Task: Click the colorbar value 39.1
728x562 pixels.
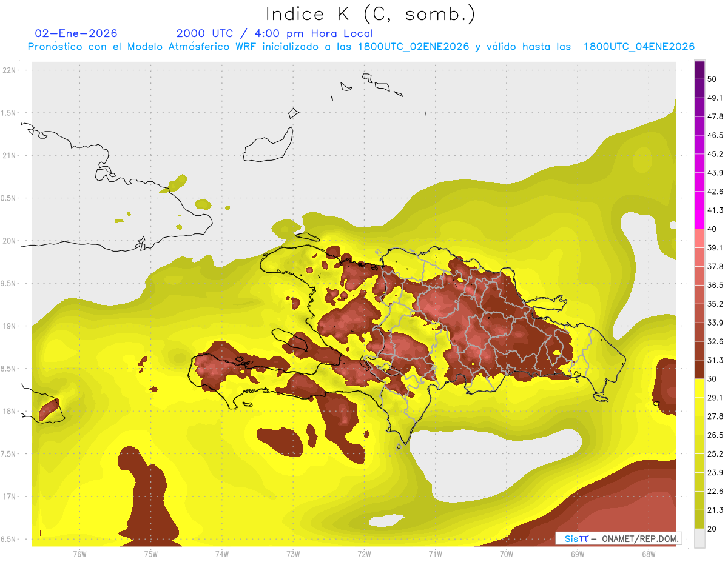Action: tap(715, 248)
